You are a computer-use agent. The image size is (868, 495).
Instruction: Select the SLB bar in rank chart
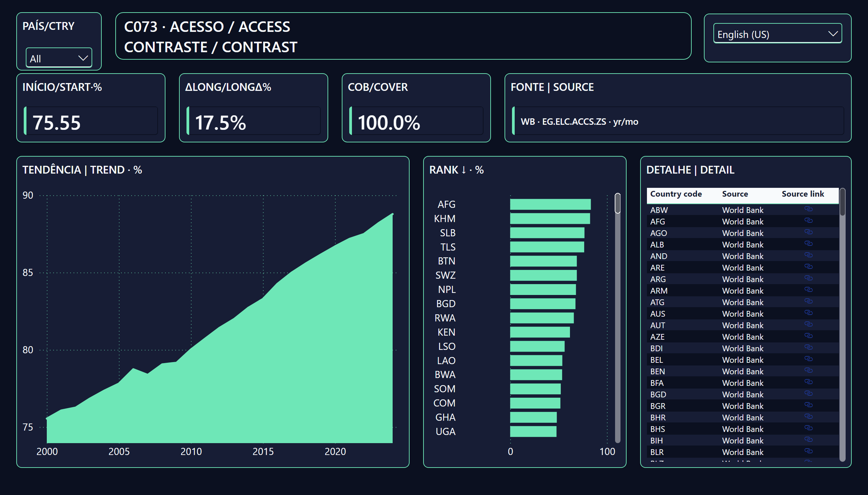(x=547, y=233)
